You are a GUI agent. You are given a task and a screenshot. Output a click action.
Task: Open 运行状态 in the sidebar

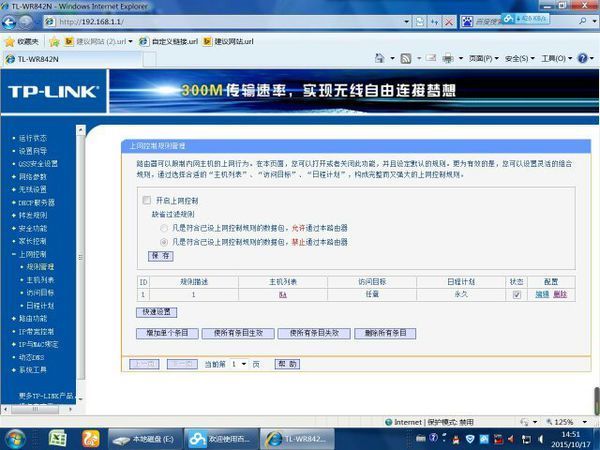point(33,138)
